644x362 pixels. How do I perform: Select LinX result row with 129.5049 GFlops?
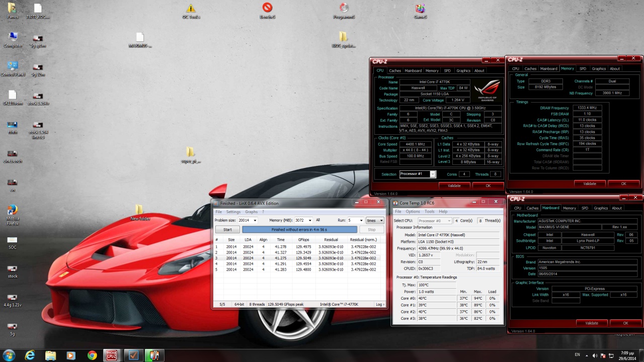pyautogui.click(x=299, y=258)
